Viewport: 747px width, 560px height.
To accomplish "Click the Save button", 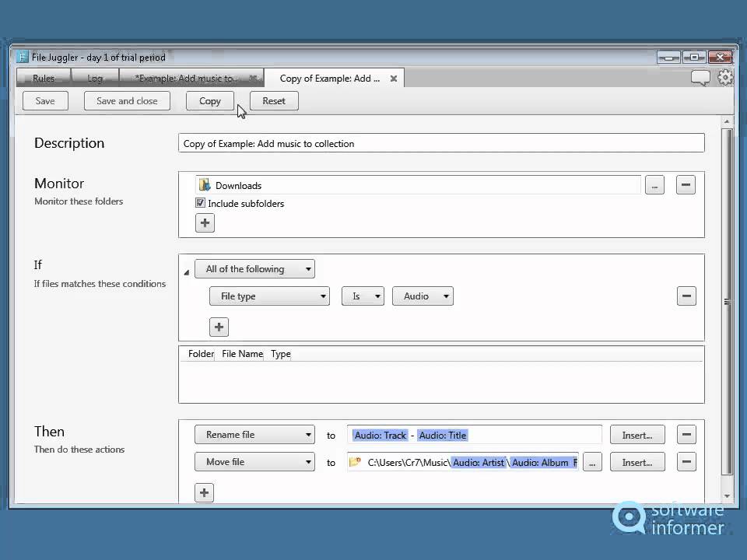I will (45, 101).
